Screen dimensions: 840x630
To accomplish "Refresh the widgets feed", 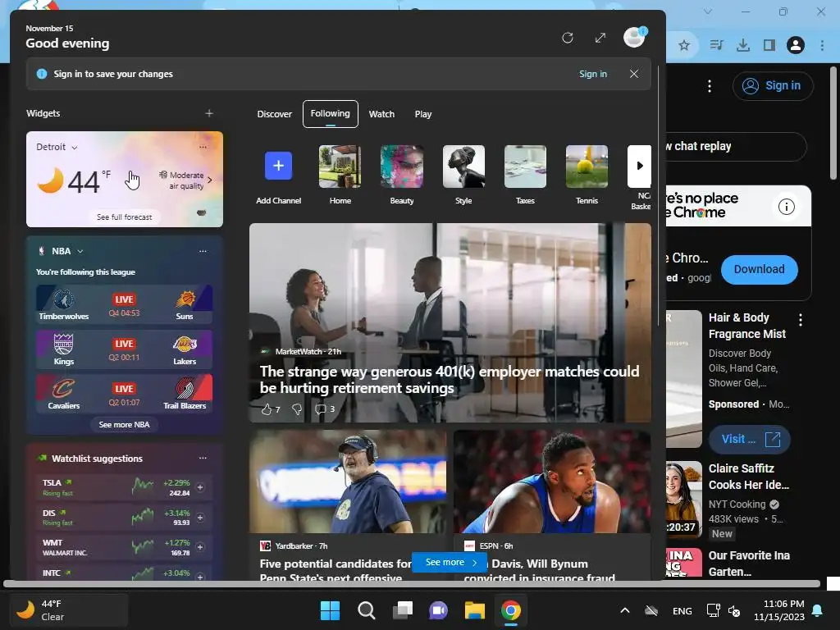I will [x=568, y=38].
